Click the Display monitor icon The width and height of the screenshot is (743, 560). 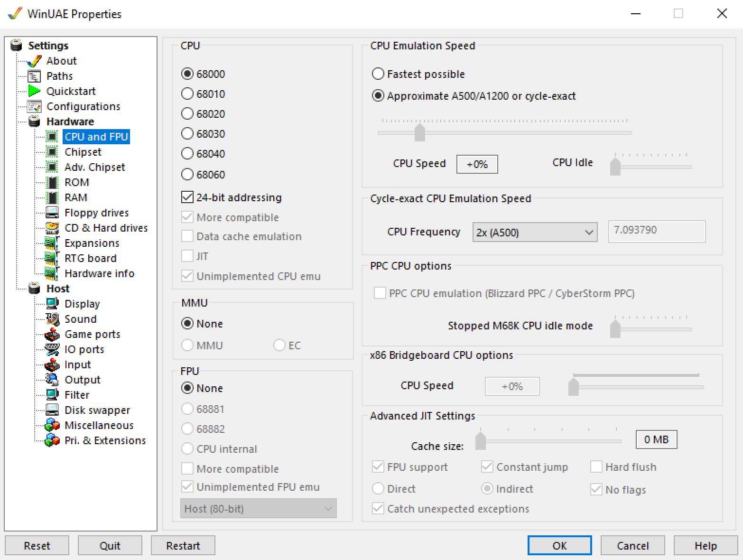(52, 304)
